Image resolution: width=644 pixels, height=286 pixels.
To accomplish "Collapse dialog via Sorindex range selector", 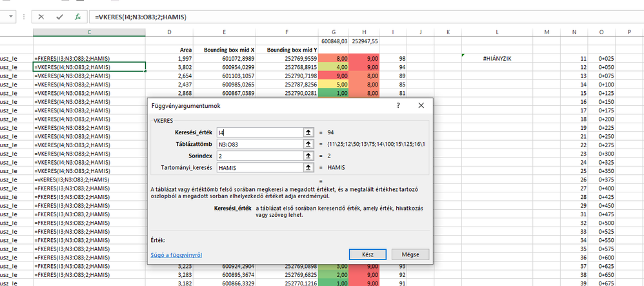I will click(307, 156).
